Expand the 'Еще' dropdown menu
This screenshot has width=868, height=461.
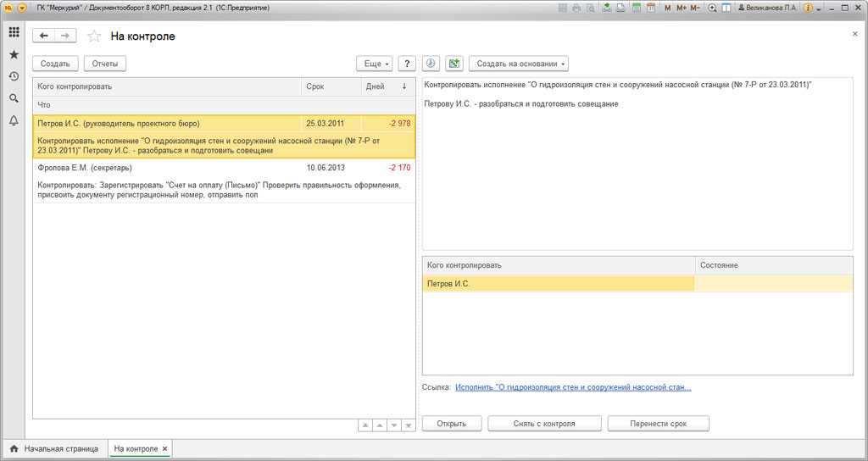click(375, 64)
